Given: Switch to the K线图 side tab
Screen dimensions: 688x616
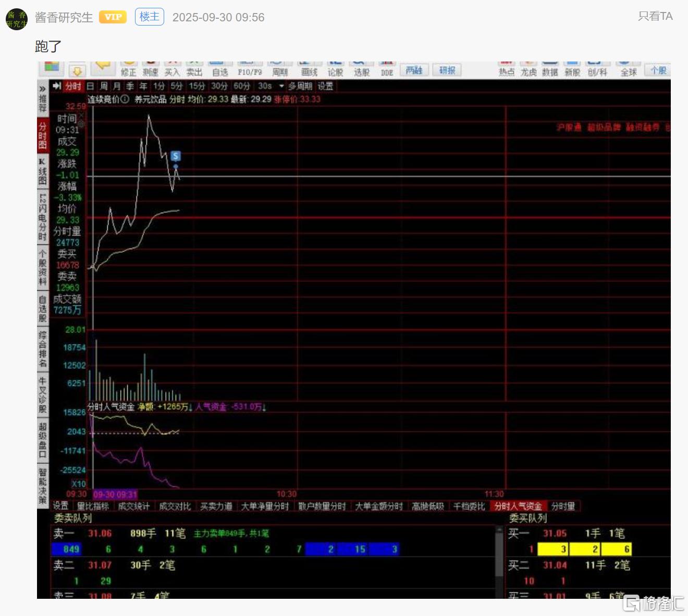Looking at the screenshot, I should [42, 172].
